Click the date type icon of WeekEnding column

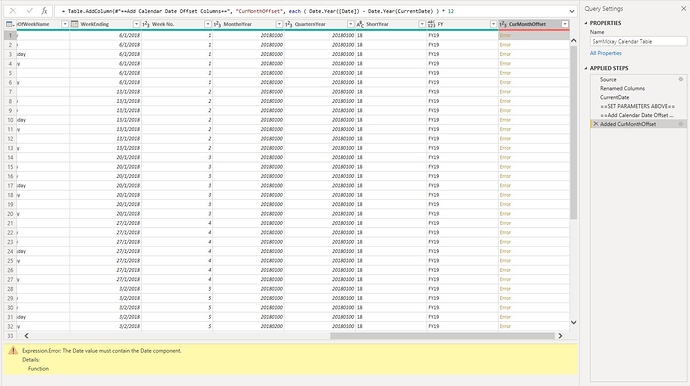pyautogui.click(x=74, y=24)
